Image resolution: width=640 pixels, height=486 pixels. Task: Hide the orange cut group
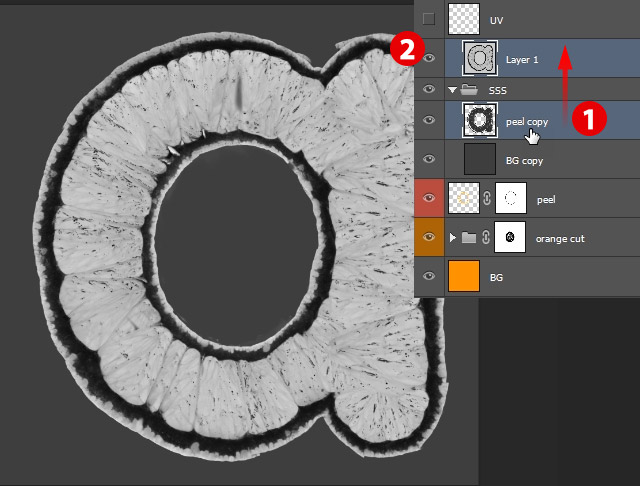click(x=429, y=237)
